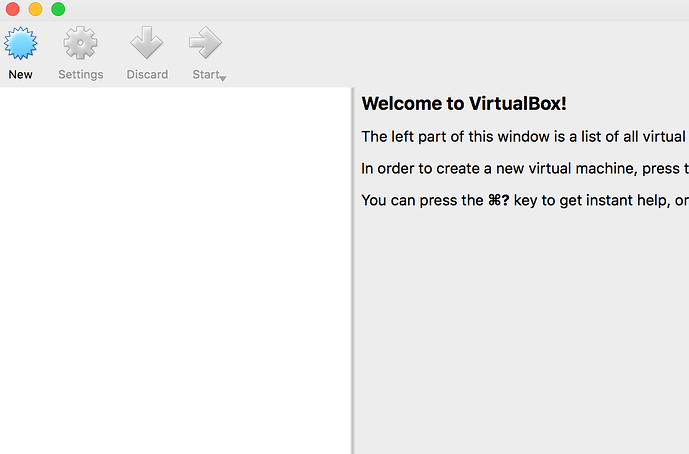Screen dimensions: 689x454
Task: Click the "The left part of this window" paragraph
Action: [x=525, y=137]
